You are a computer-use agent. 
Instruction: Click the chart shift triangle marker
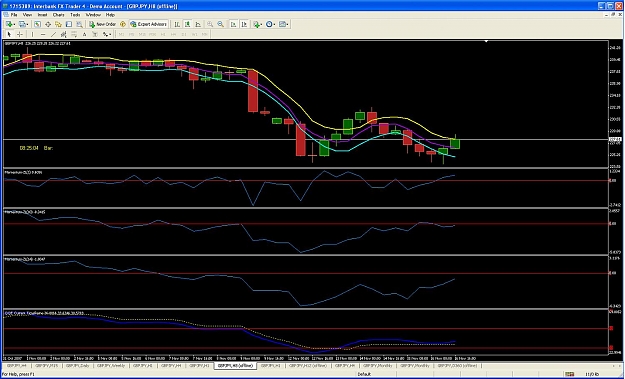coord(486,41)
